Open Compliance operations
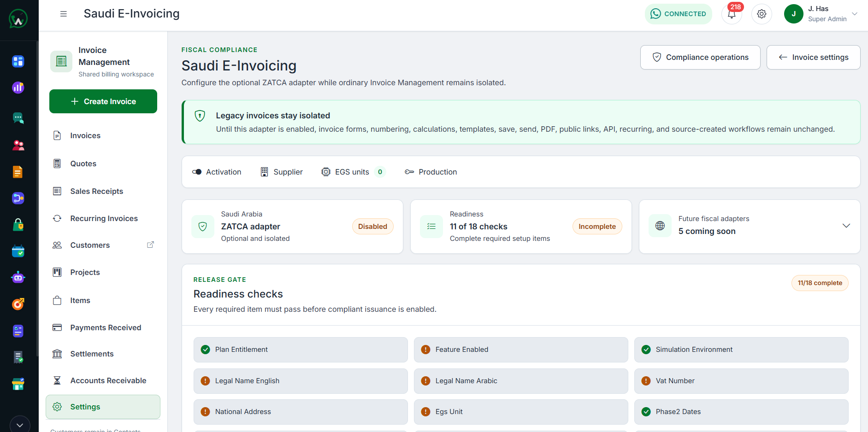Screen dimensions: 868x432 pyautogui.click(x=700, y=57)
